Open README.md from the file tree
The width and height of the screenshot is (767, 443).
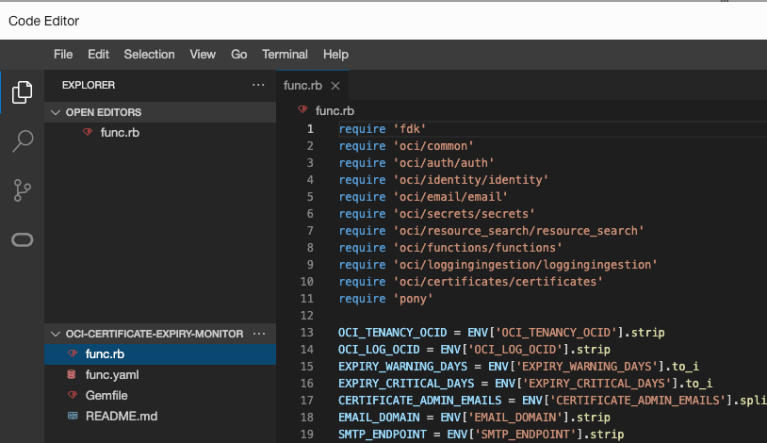coord(121,415)
